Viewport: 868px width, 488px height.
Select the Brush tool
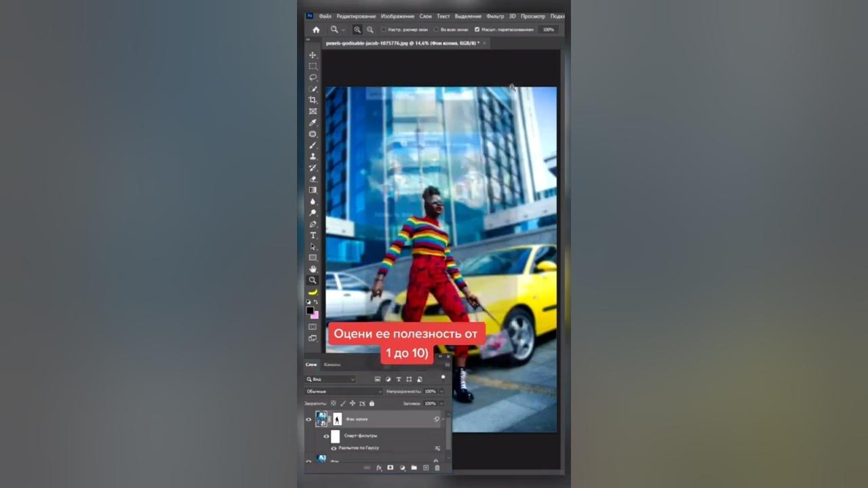(313, 144)
